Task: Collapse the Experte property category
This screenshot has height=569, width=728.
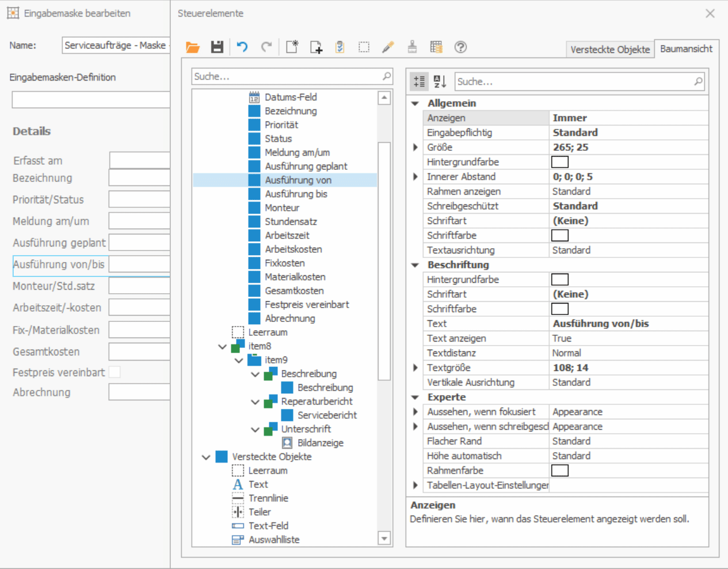Action: pos(415,397)
